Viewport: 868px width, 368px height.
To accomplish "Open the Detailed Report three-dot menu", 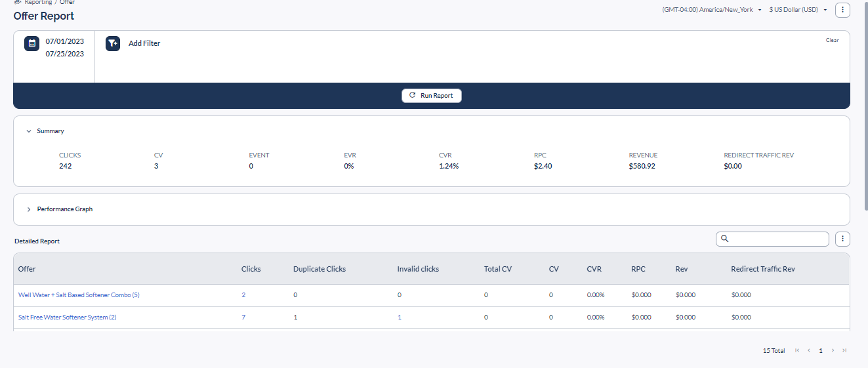I will point(842,239).
